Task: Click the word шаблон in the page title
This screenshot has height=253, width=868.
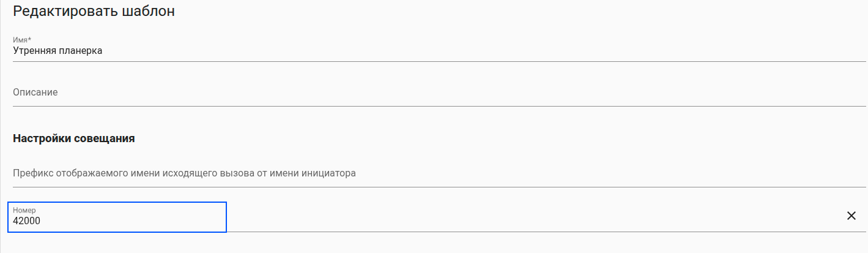Action: [x=149, y=11]
